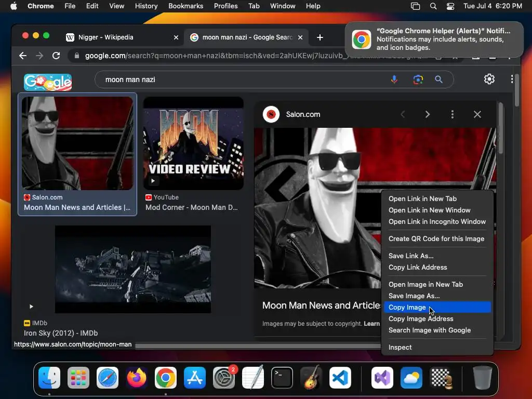Launch Safari from the dock
532x399 pixels.
tap(108, 378)
